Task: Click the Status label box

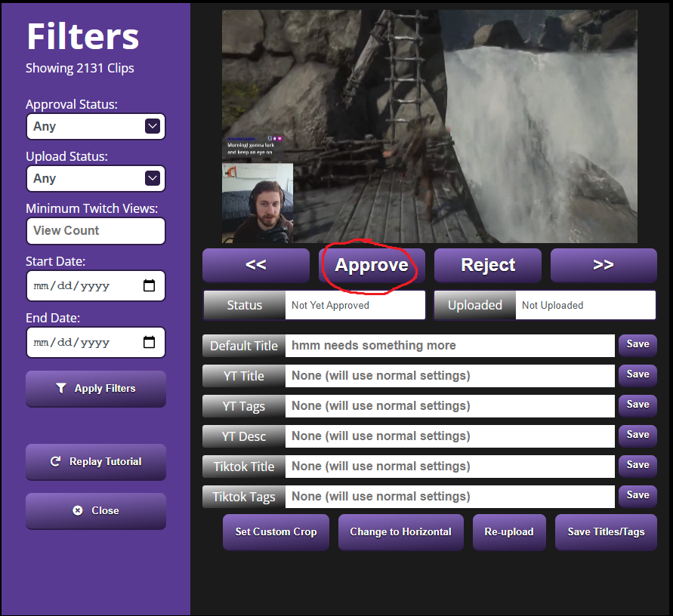Action: pyautogui.click(x=244, y=306)
